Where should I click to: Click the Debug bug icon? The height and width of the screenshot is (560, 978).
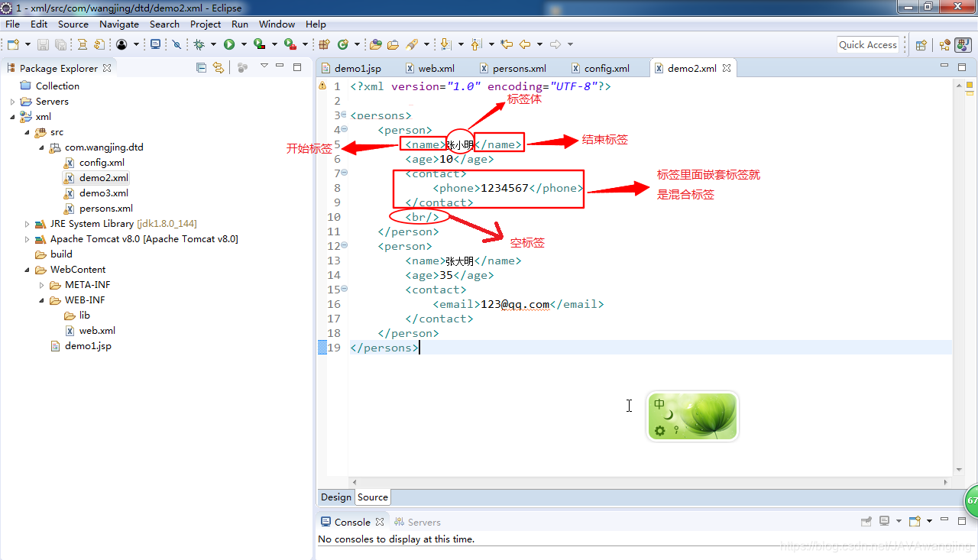click(199, 44)
